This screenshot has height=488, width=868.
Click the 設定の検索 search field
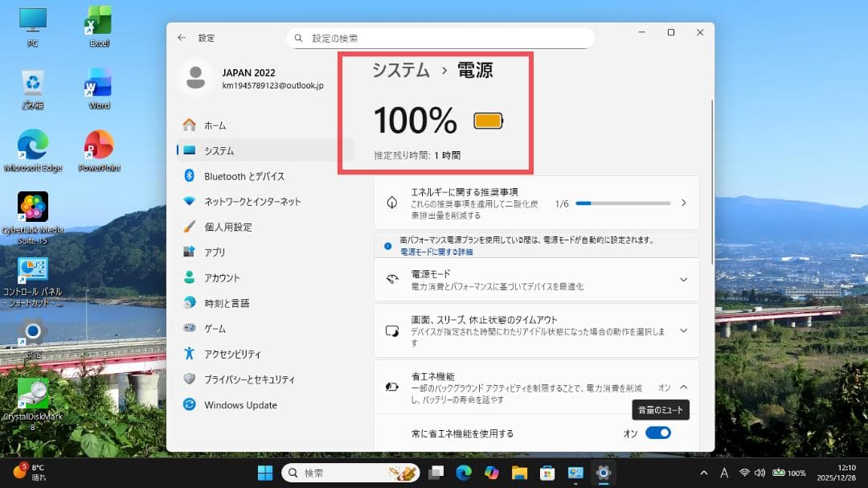(440, 38)
